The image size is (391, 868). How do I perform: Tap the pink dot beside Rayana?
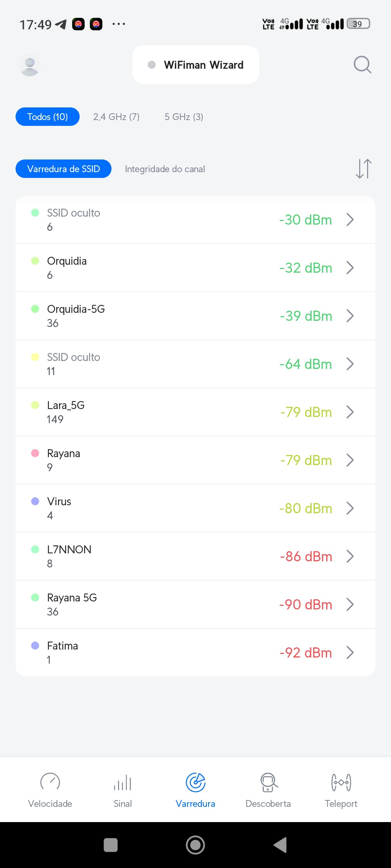pos(35,453)
